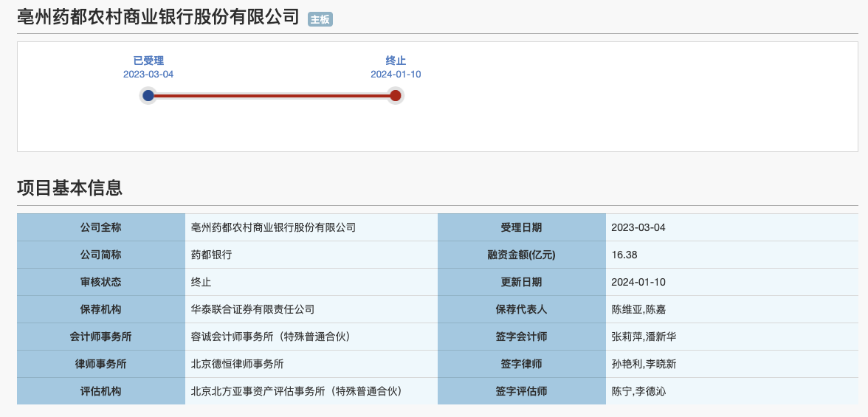
Task: Click the 受理日期 header cell
Action: click(x=521, y=227)
